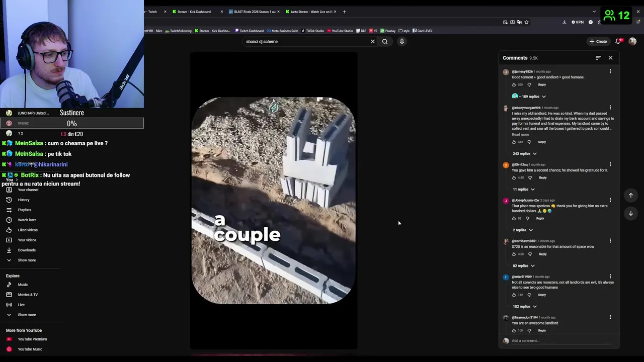Open Movies & TV under Explore
The width and height of the screenshot is (644, 362).
click(28, 295)
